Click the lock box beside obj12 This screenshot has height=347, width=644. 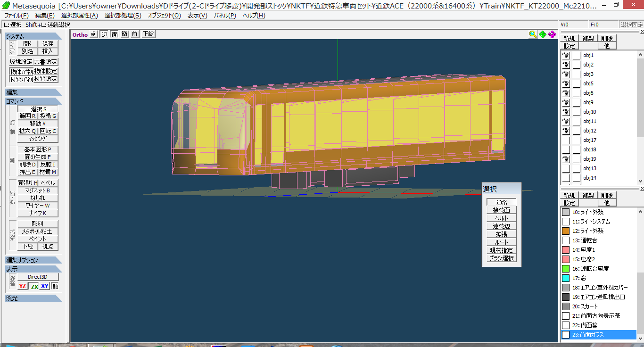pos(576,131)
